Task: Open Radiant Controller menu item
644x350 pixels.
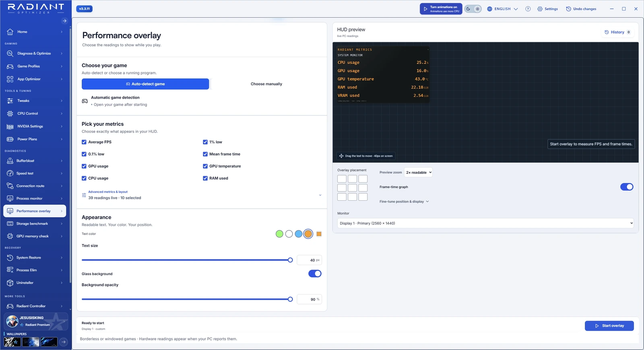Action: [x=35, y=306]
